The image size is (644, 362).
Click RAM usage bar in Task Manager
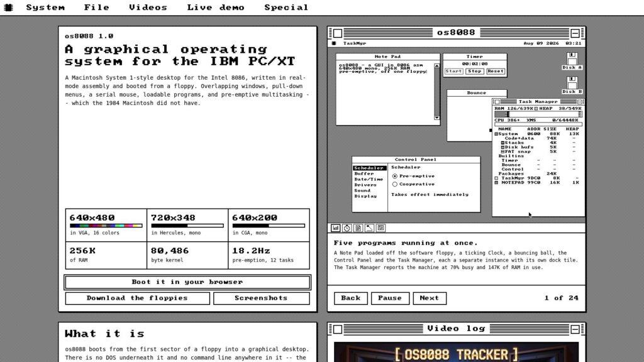tap(538, 114)
